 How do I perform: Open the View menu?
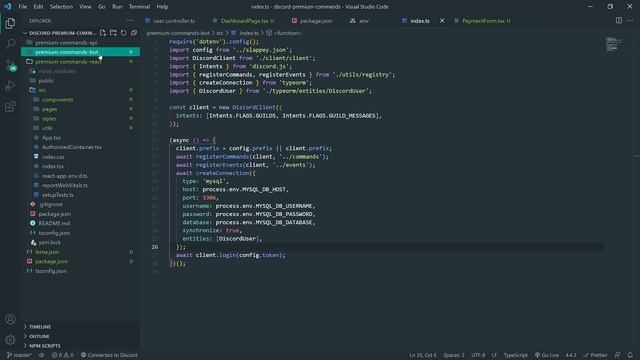(x=85, y=7)
